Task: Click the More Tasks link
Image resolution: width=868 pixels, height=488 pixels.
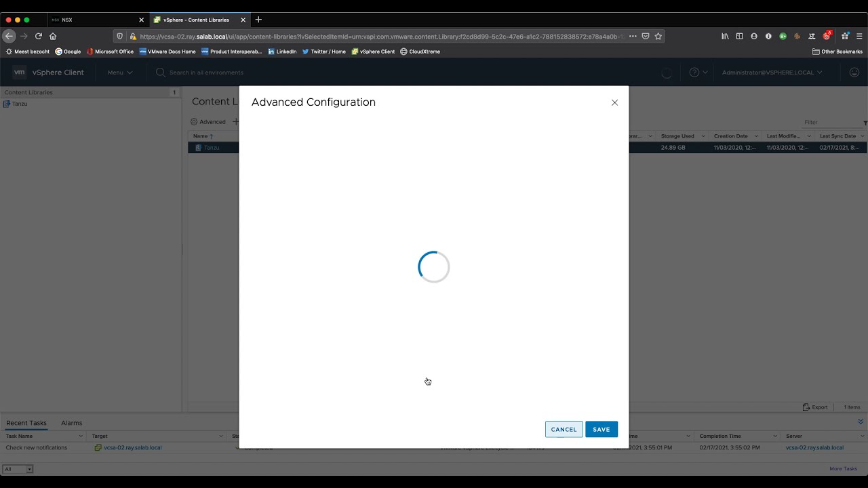Action: click(x=843, y=469)
